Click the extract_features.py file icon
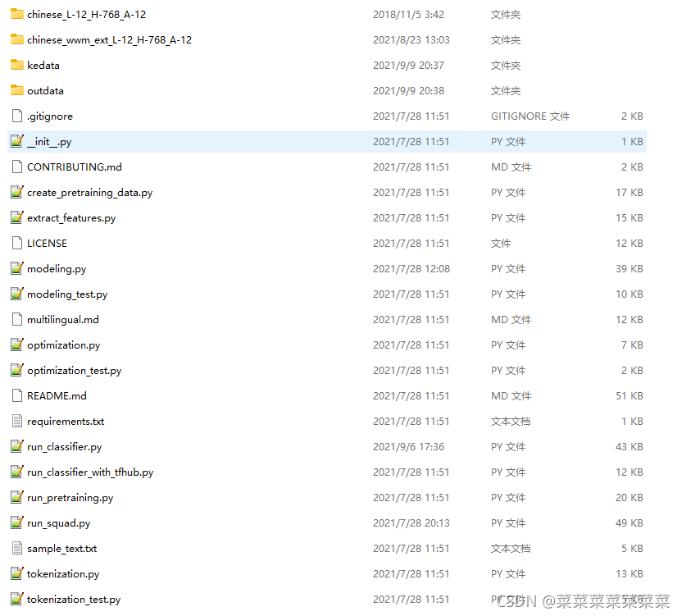682x616 pixels. point(17,217)
